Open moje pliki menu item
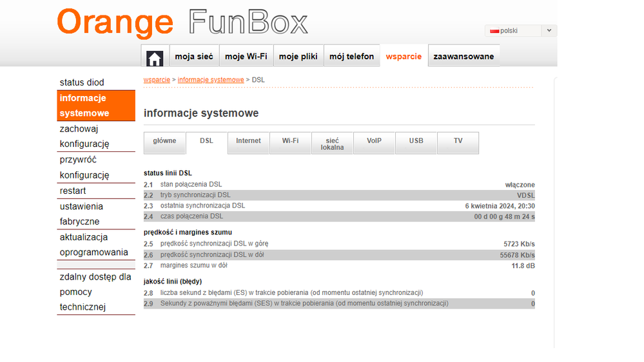 pos(298,57)
